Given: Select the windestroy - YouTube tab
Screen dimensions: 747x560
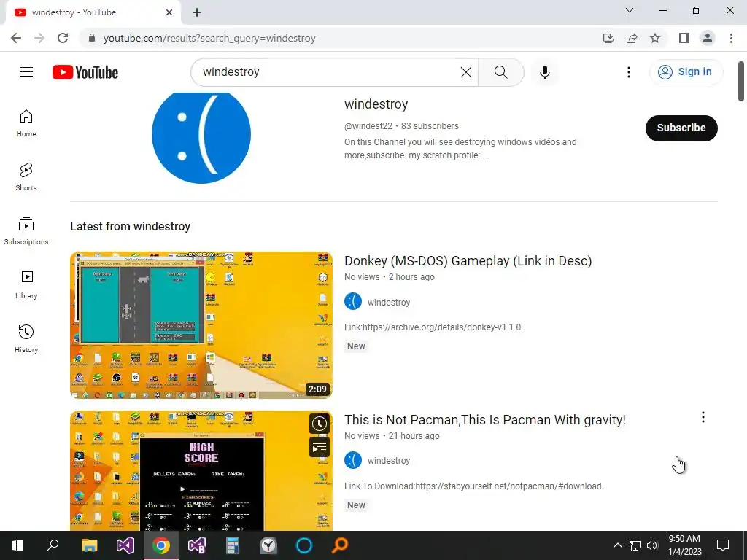Looking at the screenshot, I should [x=93, y=12].
